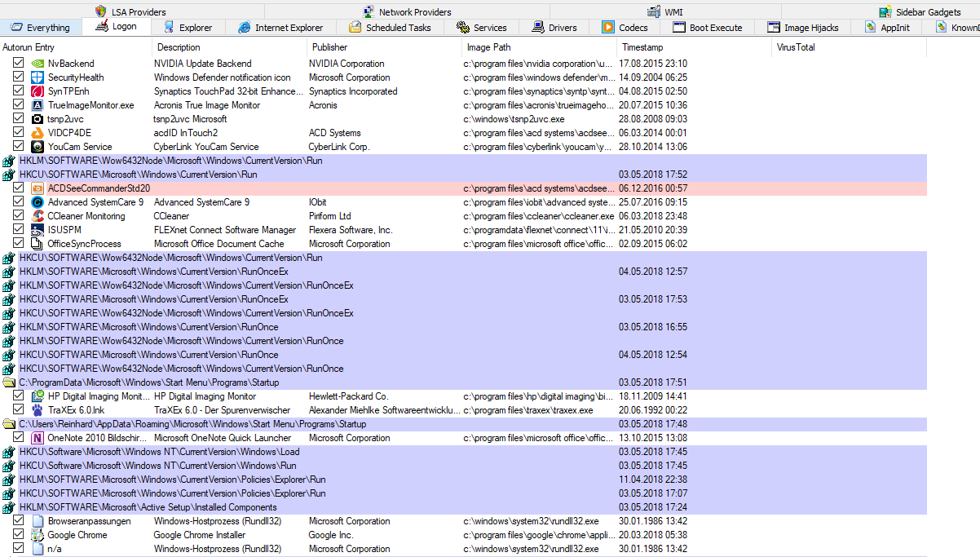Click the HP Digital Imaging Monitor icon

(38, 396)
